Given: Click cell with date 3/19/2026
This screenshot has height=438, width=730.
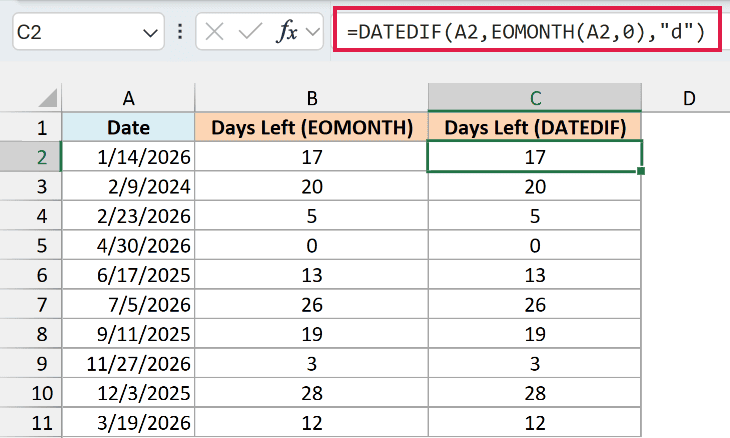Looking at the screenshot, I should pyautogui.click(x=128, y=423).
